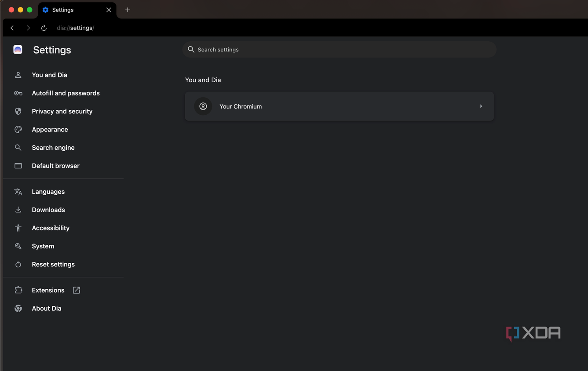Click the puzzle piece icon beside Extensions
Image resolution: width=588 pixels, height=371 pixels.
point(18,290)
